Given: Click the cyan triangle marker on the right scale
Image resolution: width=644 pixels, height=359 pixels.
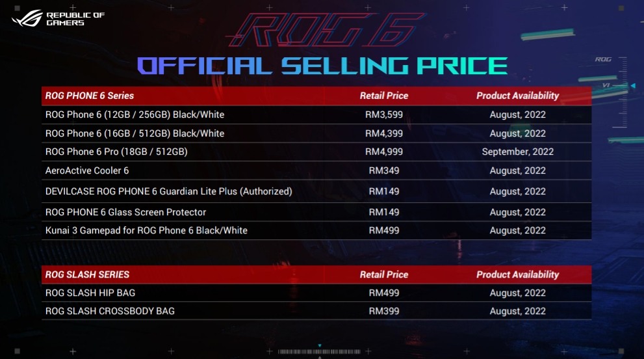Looking at the screenshot, I should click(633, 86).
